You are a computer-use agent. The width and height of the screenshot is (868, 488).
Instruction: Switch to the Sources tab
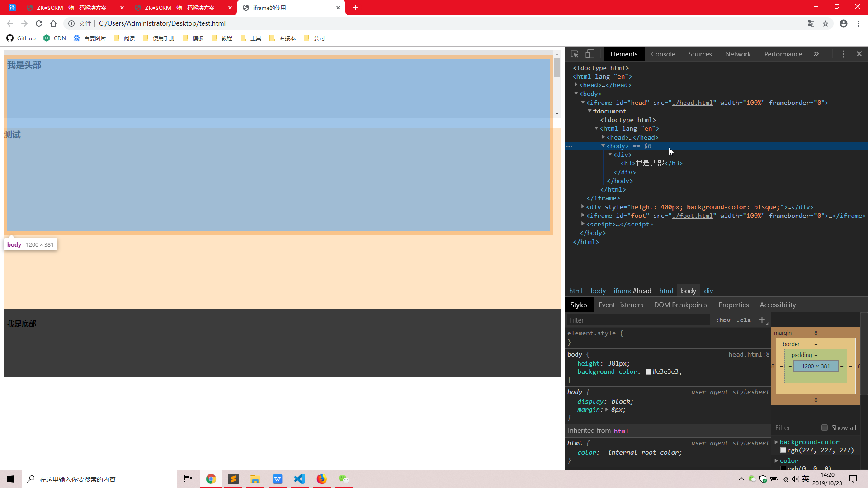point(700,54)
